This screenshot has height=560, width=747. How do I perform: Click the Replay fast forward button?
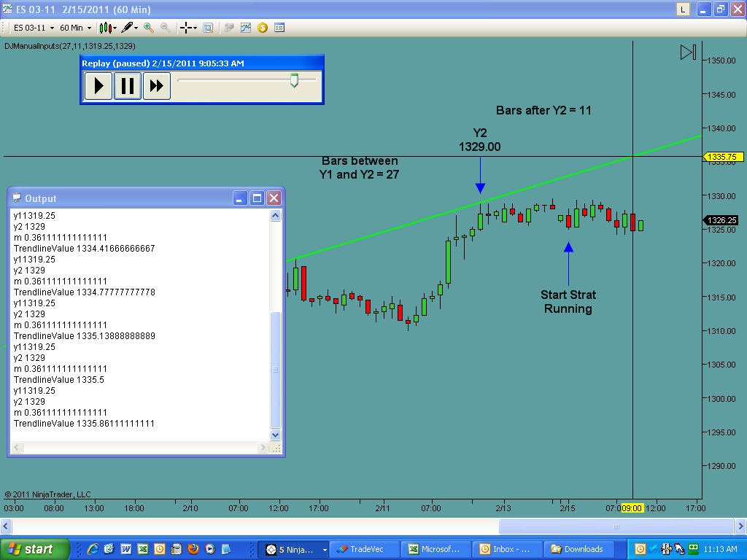click(x=157, y=86)
